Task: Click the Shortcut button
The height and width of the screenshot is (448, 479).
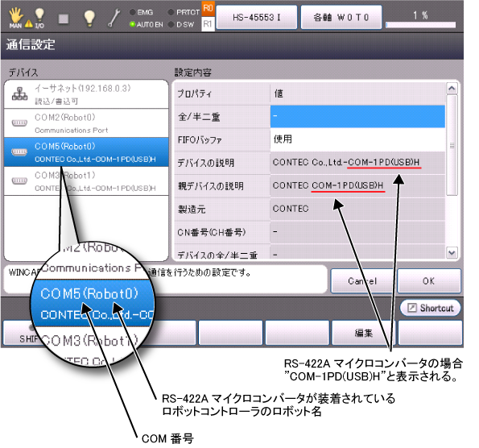Action: point(431,308)
